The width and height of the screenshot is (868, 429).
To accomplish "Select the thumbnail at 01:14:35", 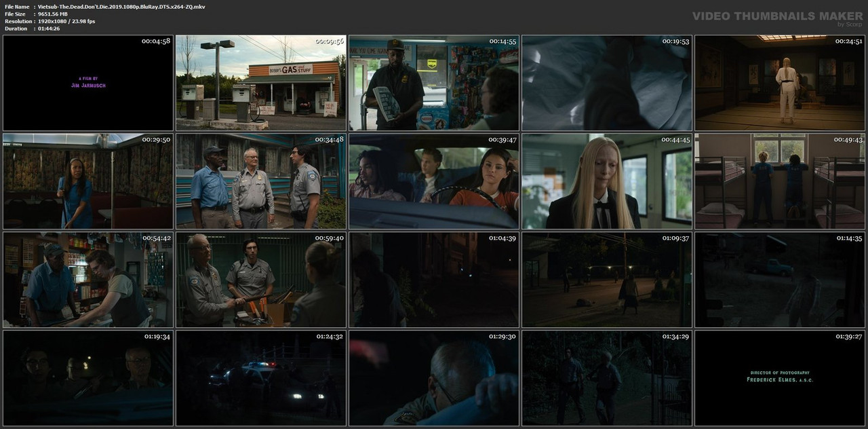I will click(780, 280).
